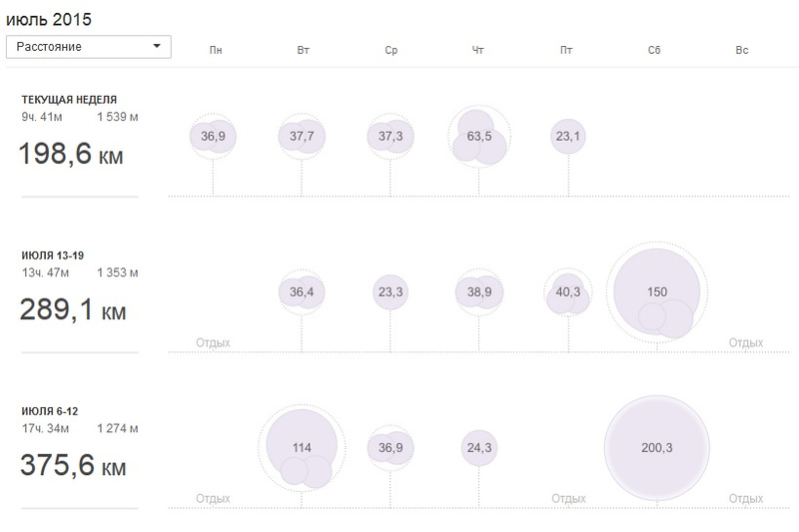Open the 150 km Saturday bubble

(x=657, y=292)
